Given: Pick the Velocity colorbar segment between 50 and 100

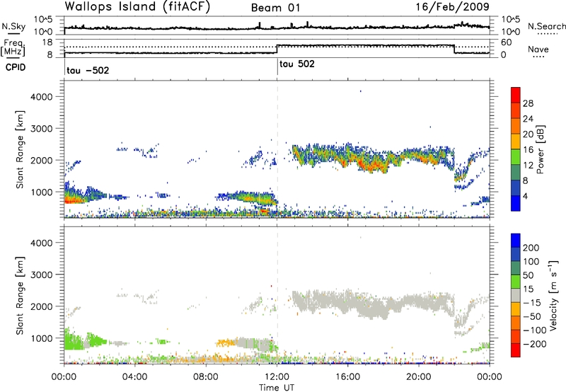Looking at the screenshot, I should click(x=516, y=268).
